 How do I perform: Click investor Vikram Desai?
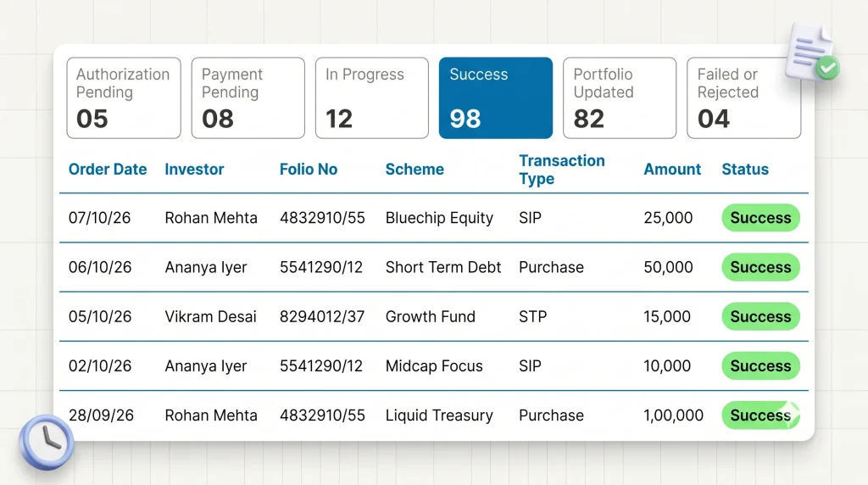[x=210, y=316]
